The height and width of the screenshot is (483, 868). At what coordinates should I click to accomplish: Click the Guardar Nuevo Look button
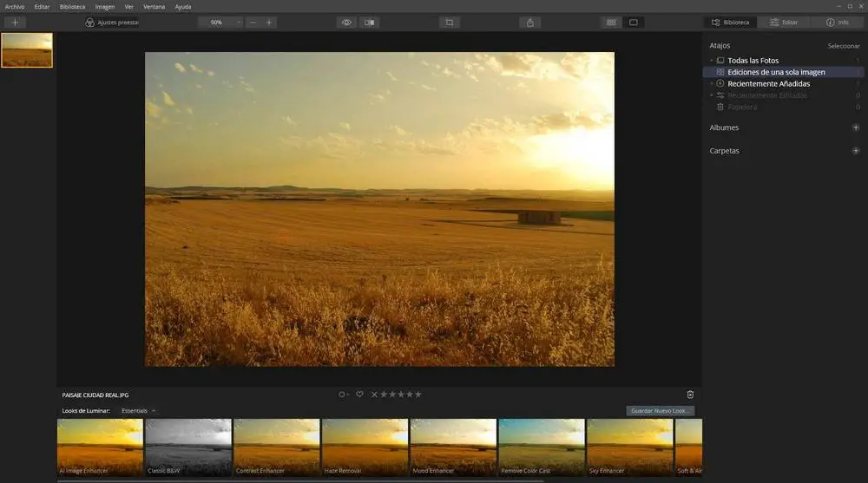click(660, 410)
